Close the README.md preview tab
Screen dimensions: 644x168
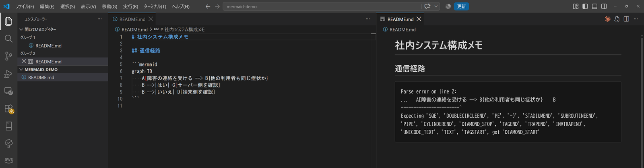(x=419, y=19)
